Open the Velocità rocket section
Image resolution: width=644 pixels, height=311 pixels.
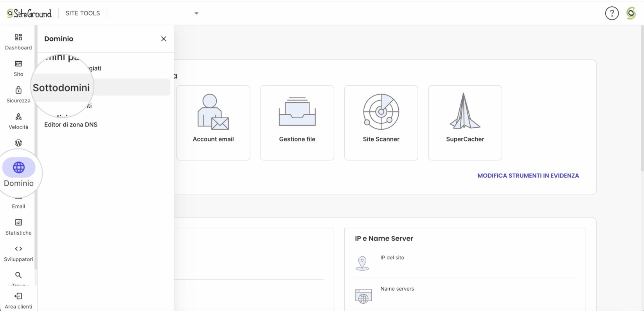click(18, 121)
